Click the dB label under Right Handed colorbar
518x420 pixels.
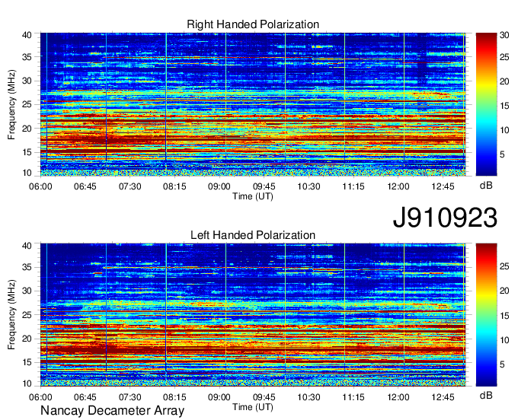(486, 186)
